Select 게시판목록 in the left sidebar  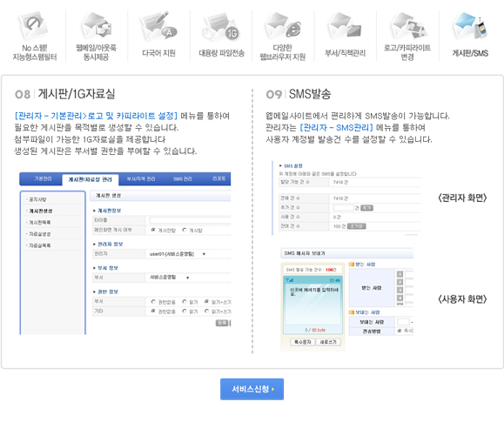[39, 223]
